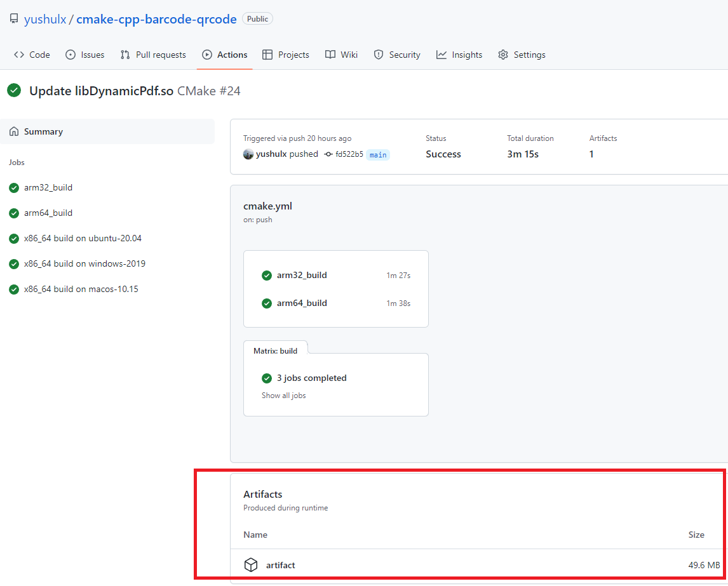Image resolution: width=728 pixels, height=586 pixels.
Task: Click the commit hash fd522b5
Action: pyautogui.click(x=349, y=154)
